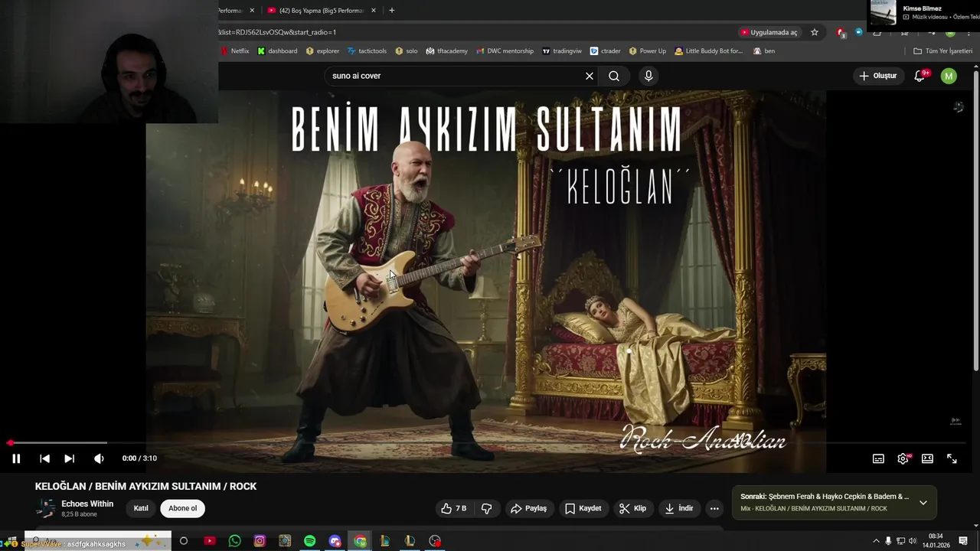Switch to the Boş Yapma Big5 tab
The width and height of the screenshot is (980, 551).
tap(315, 11)
